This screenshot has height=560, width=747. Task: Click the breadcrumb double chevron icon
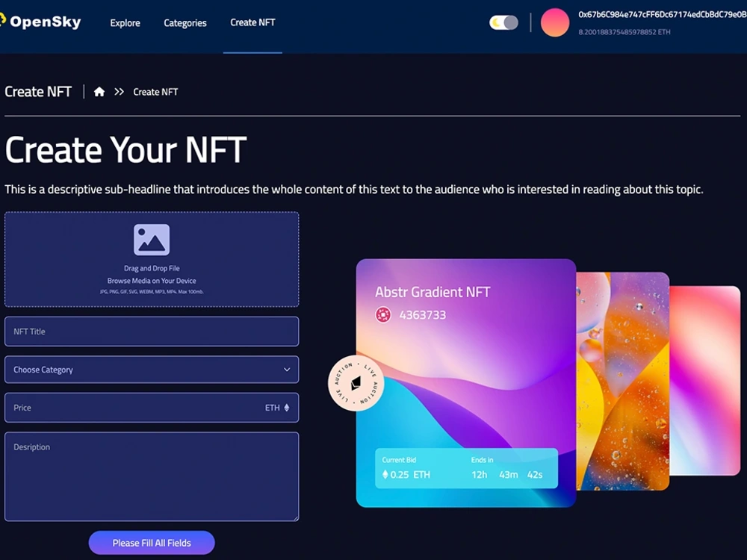(x=119, y=91)
